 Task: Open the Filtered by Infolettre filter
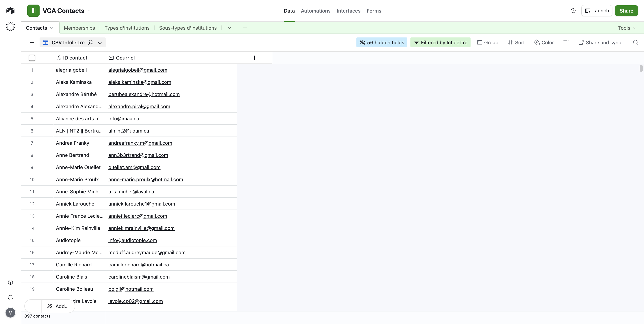(440, 43)
